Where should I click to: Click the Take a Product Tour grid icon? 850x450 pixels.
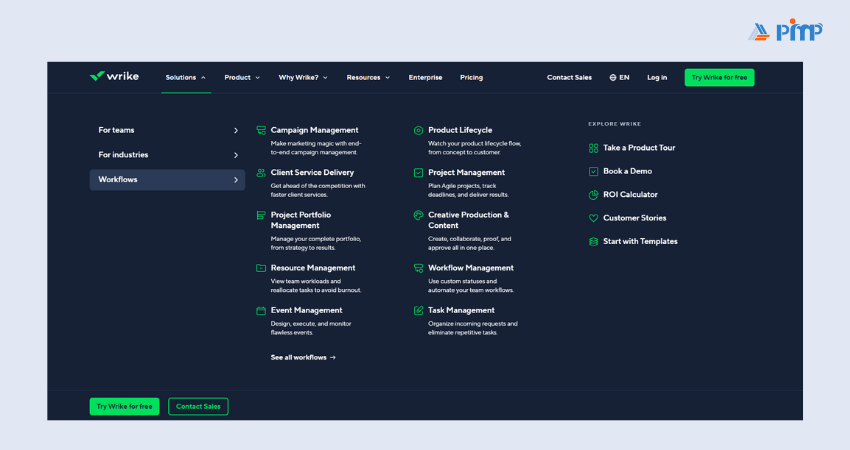tap(594, 148)
